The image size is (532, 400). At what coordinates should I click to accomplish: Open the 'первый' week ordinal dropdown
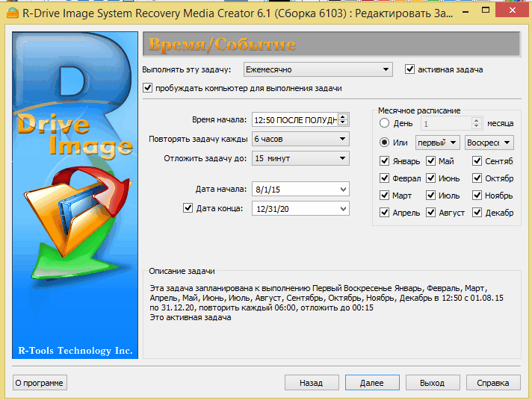438,143
